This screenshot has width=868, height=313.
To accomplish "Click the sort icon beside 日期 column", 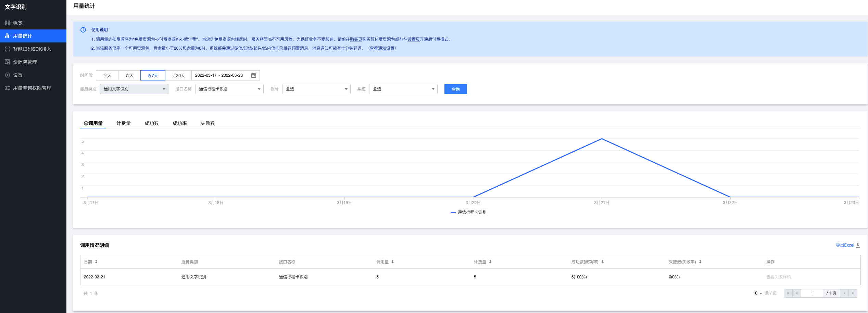I will (x=96, y=262).
